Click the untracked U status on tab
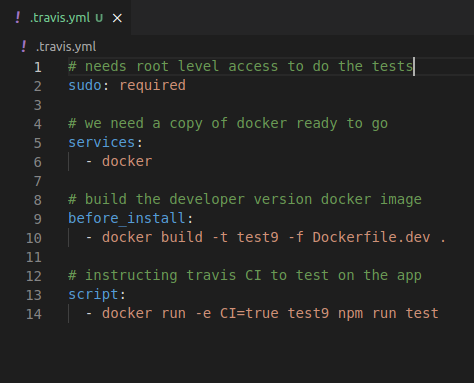This screenshot has height=383, width=474. point(99,18)
